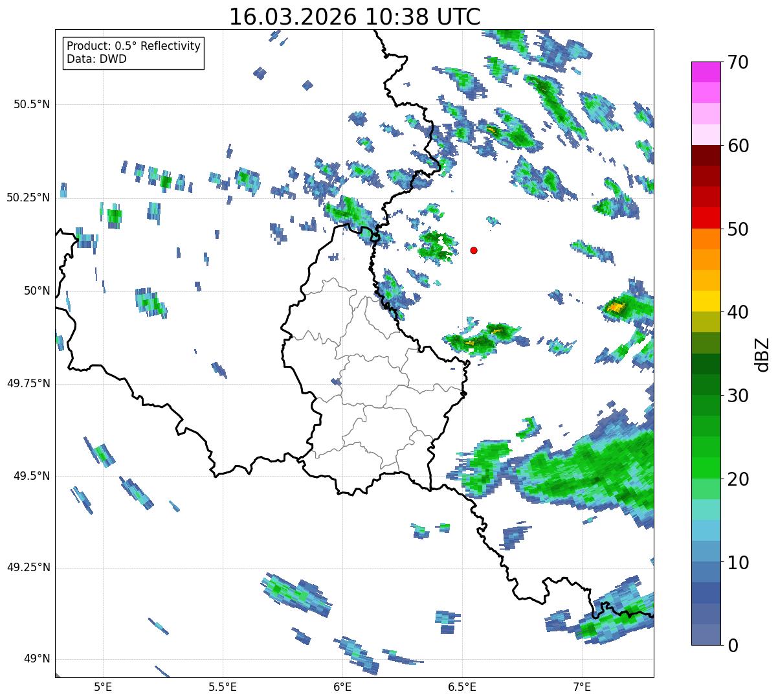Image resolution: width=778 pixels, height=700 pixels.
Task: Click the yellow colorbar swatch above 40
Action: point(706,301)
